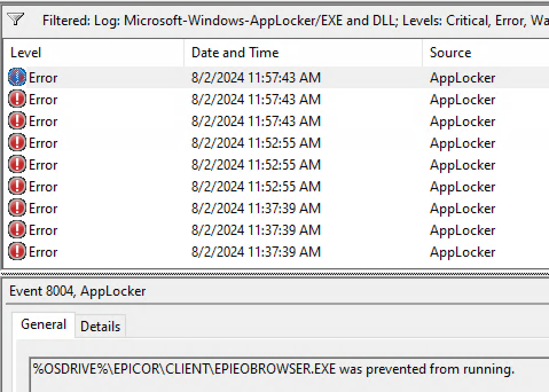Sort events by Date and Time column
Viewport: 549px width, 392px height.
[235, 52]
